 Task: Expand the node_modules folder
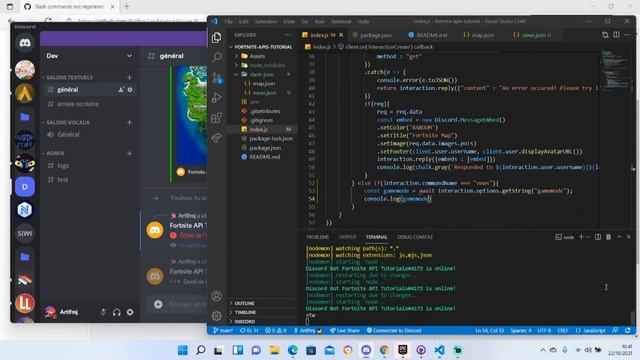click(x=267, y=65)
